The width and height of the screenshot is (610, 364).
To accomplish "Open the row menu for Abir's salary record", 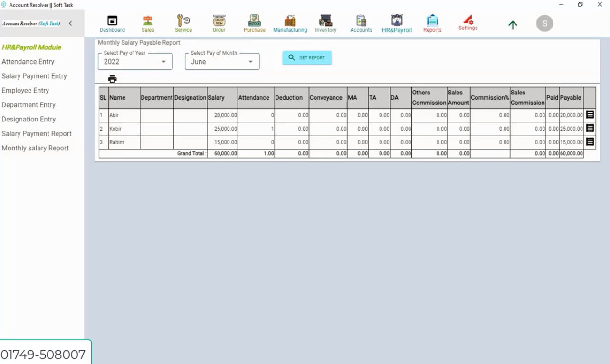I will point(590,114).
